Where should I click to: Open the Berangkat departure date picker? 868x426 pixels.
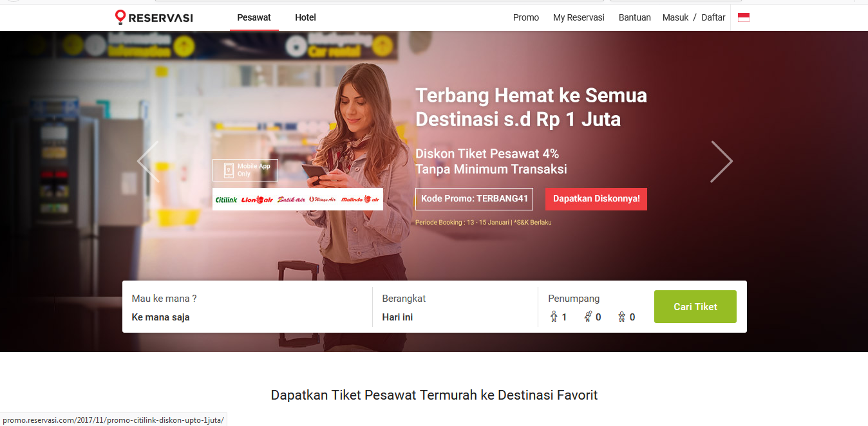455,307
